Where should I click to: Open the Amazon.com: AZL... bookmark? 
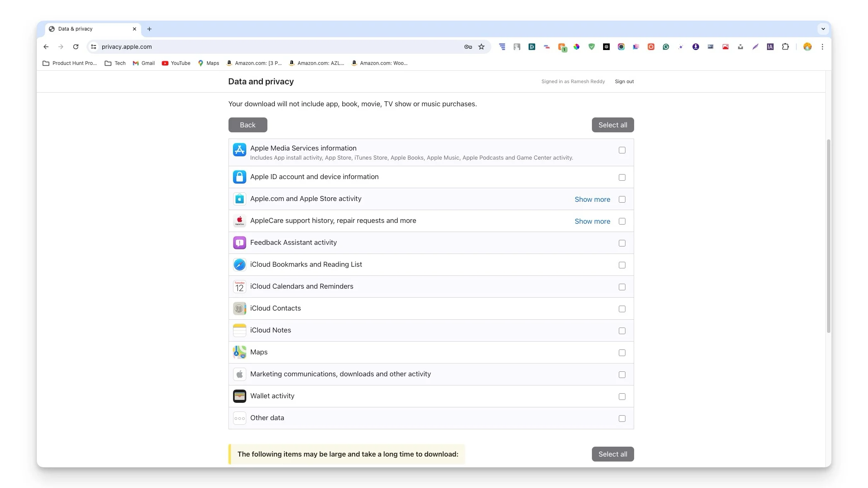[x=317, y=63]
